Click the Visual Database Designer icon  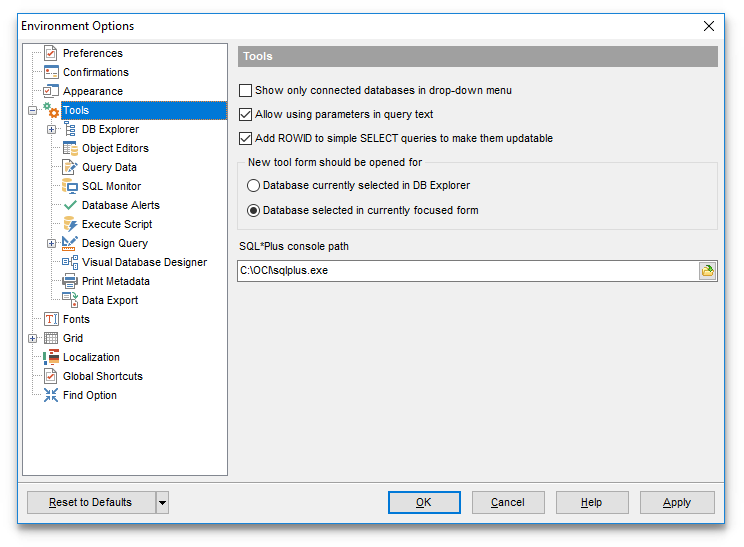[70, 262]
